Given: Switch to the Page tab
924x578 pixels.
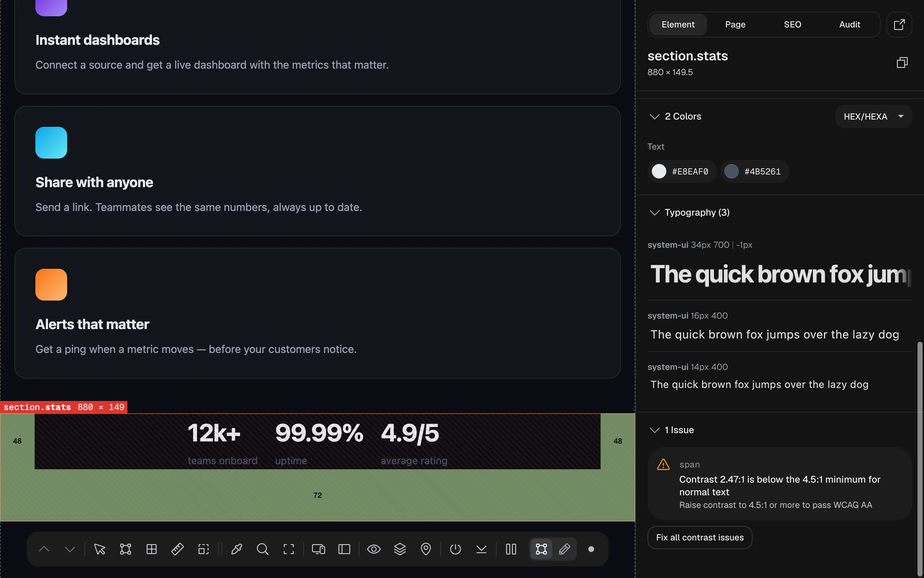Looking at the screenshot, I should pyautogui.click(x=735, y=25).
